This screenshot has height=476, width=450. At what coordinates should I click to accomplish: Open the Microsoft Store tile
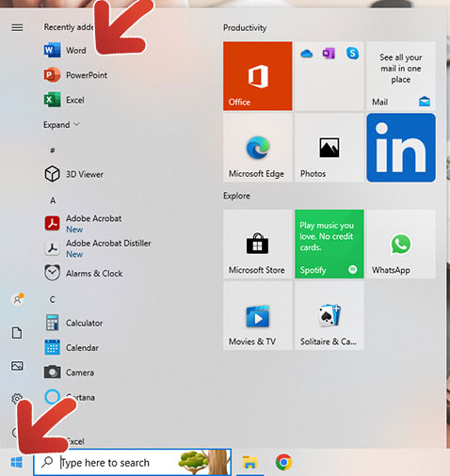tap(258, 244)
